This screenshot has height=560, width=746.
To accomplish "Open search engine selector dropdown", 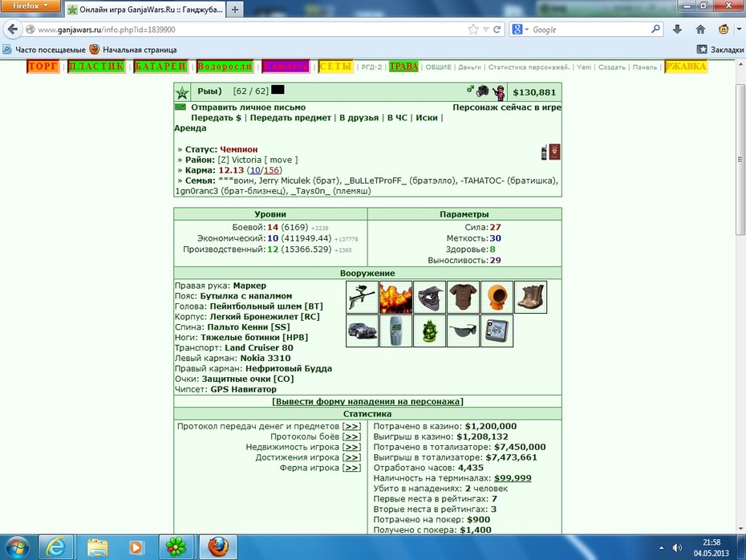I will 520,30.
